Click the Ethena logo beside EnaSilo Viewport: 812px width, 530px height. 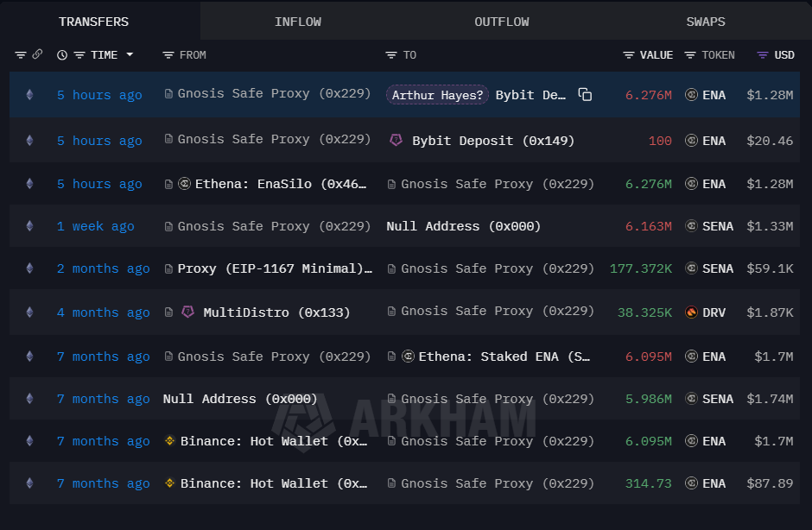(x=184, y=184)
